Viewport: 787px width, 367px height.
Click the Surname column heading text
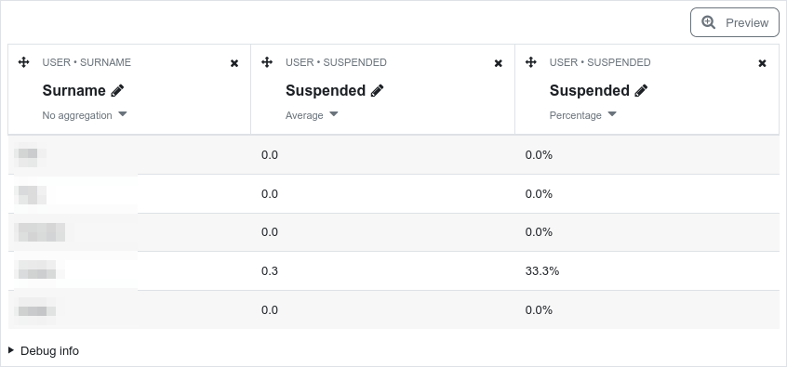click(x=74, y=90)
